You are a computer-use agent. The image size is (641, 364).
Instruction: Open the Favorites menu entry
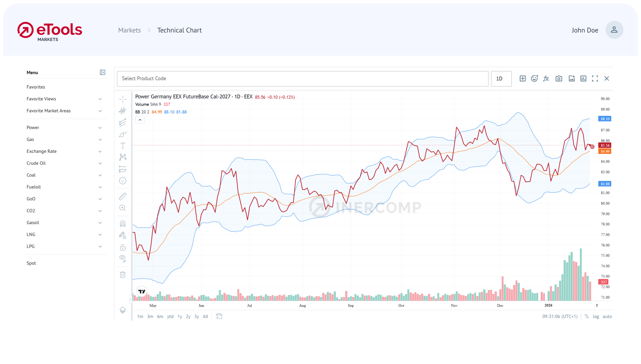click(36, 87)
